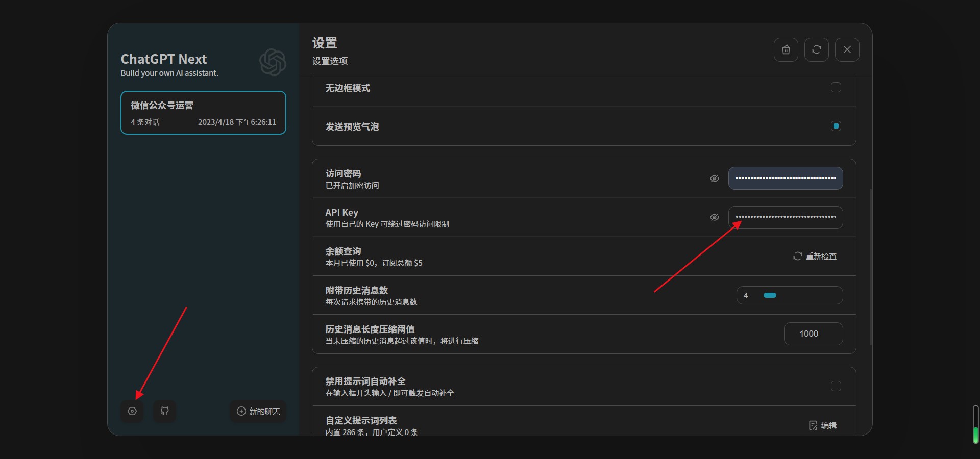Click the settings panel vertical scrollbar

pos(871,266)
